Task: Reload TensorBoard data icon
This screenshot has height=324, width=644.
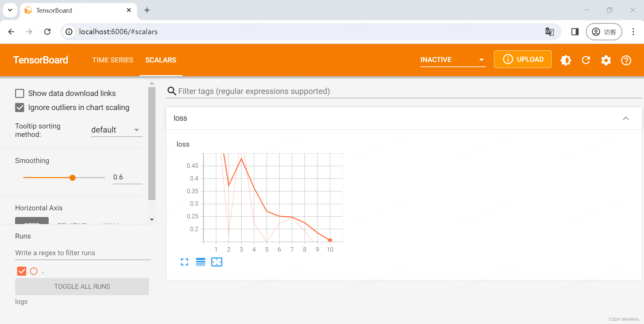Action: coord(586,60)
